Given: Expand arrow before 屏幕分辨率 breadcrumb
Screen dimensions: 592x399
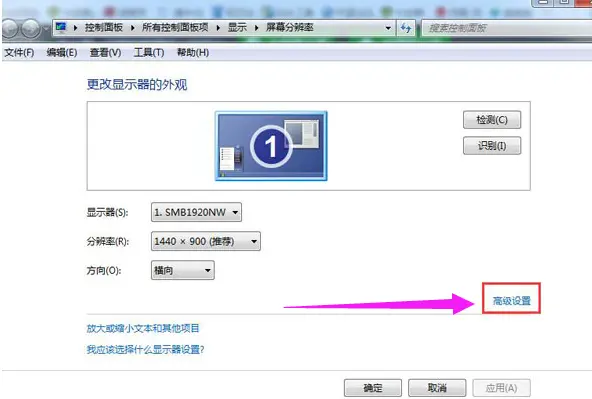Looking at the screenshot, I should (257, 28).
